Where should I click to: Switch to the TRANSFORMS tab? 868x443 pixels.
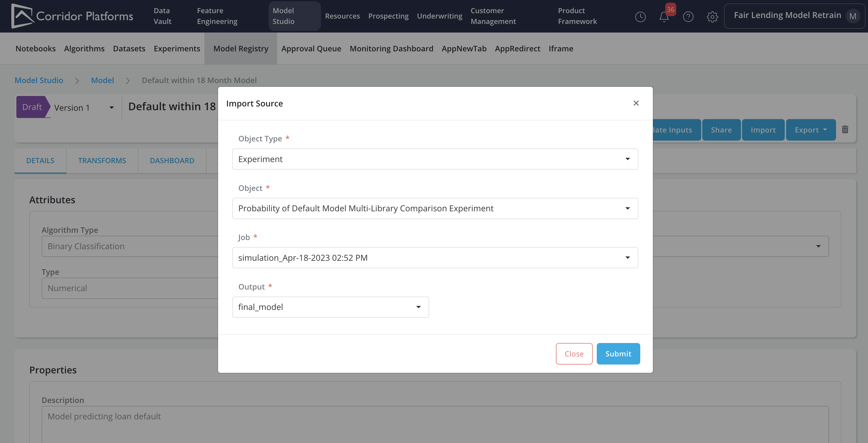tap(102, 160)
